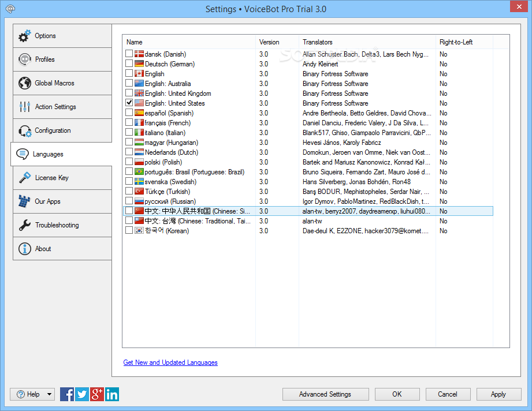532x411 pixels.
Task: Click the Troubleshooting wrench icon
Action: (x=25, y=225)
